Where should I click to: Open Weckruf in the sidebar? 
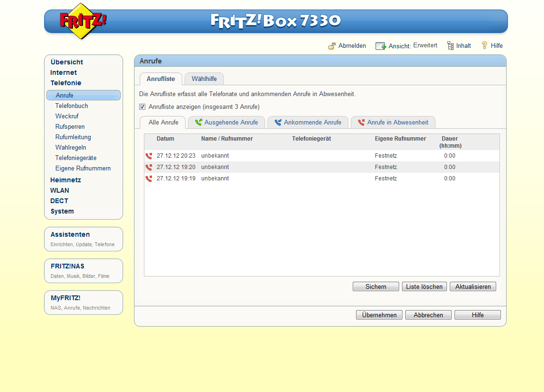[x=67, y=116]
